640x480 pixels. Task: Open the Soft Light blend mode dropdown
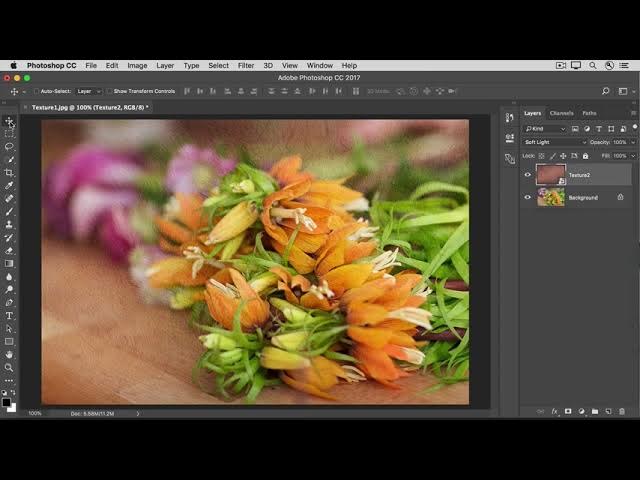[x=554, y=142]
